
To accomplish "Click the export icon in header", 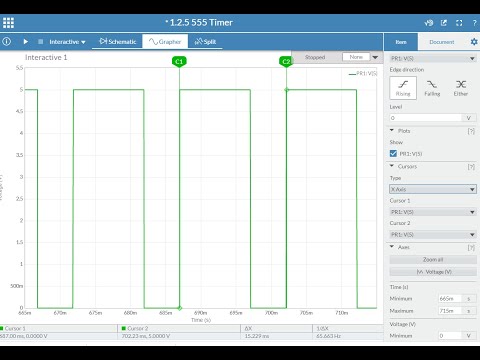I will click(444, 23).
